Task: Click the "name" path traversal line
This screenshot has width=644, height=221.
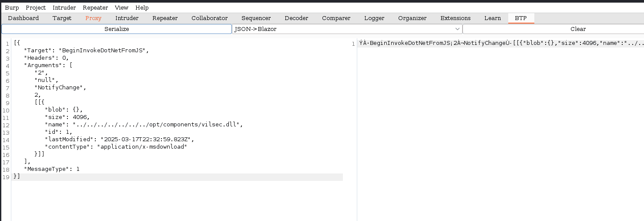Action: [x=144, y=124]
